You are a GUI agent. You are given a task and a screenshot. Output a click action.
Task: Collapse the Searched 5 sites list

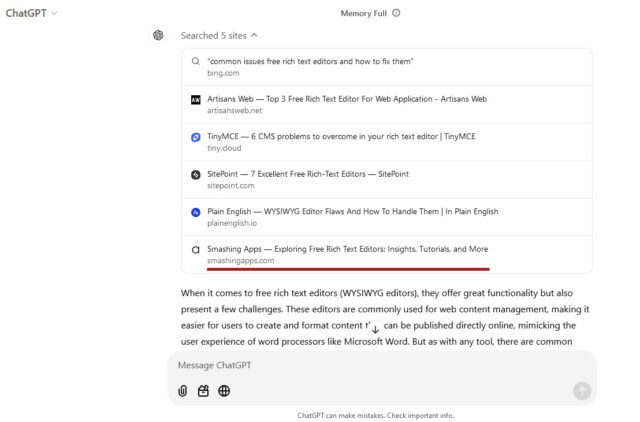coord(219,36)
